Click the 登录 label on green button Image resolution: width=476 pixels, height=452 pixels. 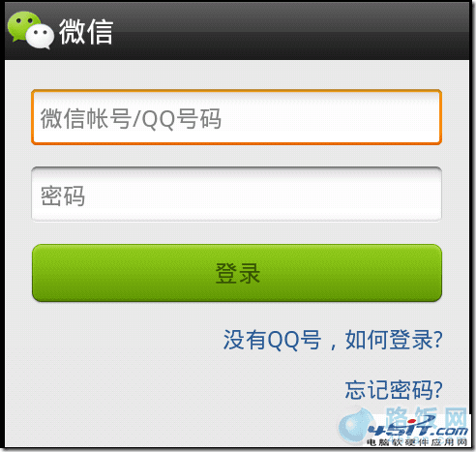(x=237, y=273)
